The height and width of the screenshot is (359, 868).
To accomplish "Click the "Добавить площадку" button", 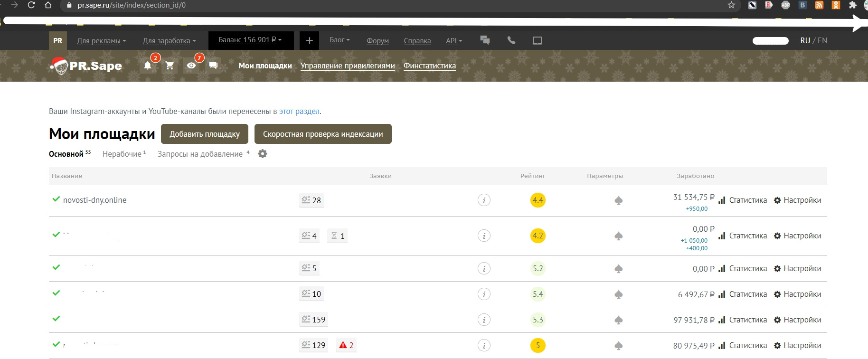I will (205, 134).
